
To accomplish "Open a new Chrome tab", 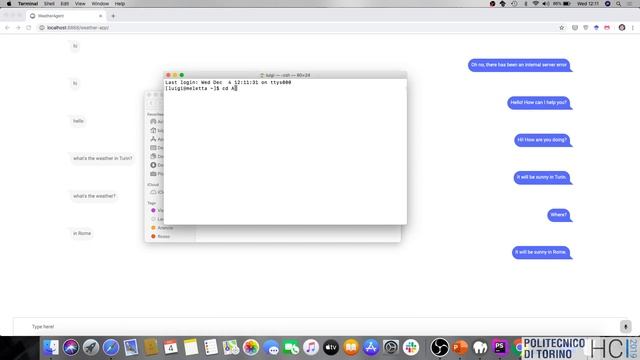I will (x=113, y=16).
